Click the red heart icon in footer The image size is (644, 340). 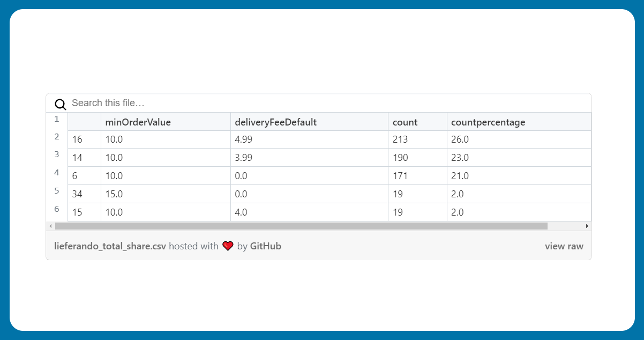coord(228,246)
